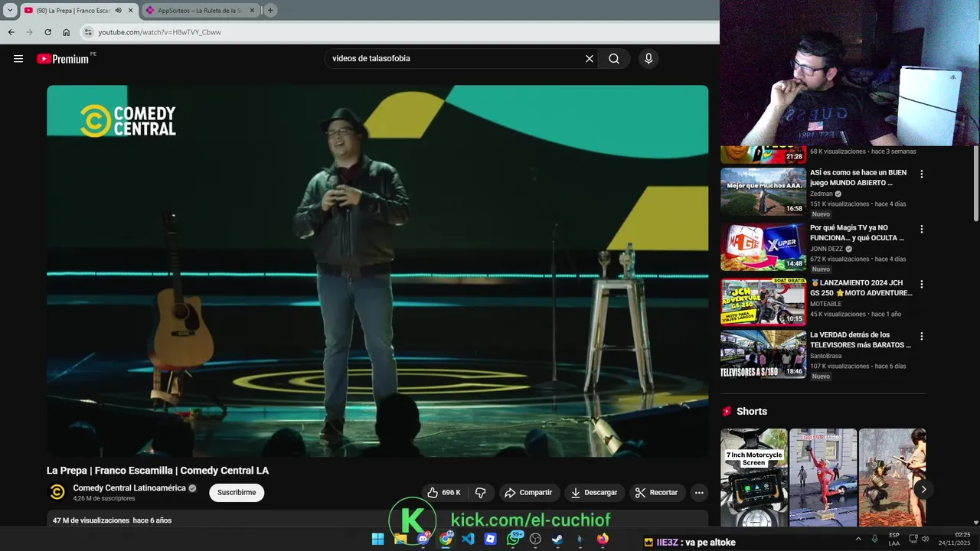
Task: Open Firefox from the taskbar
Action: click(603, 540)
